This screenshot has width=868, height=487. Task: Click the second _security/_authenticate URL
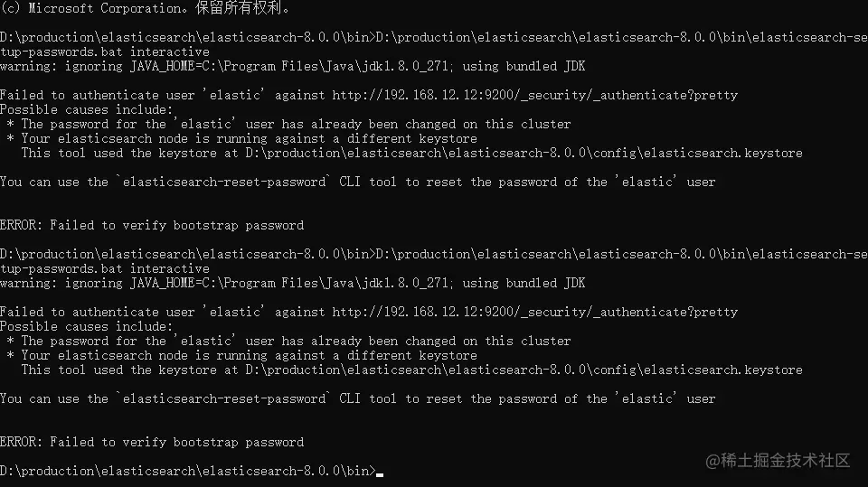(534, 312)
